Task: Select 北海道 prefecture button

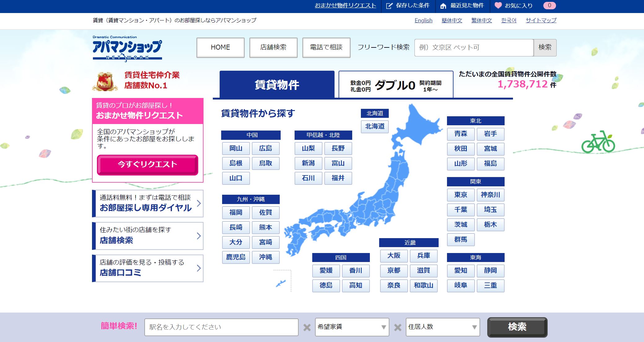Action: pyautogui.click(x=375, y=127)
